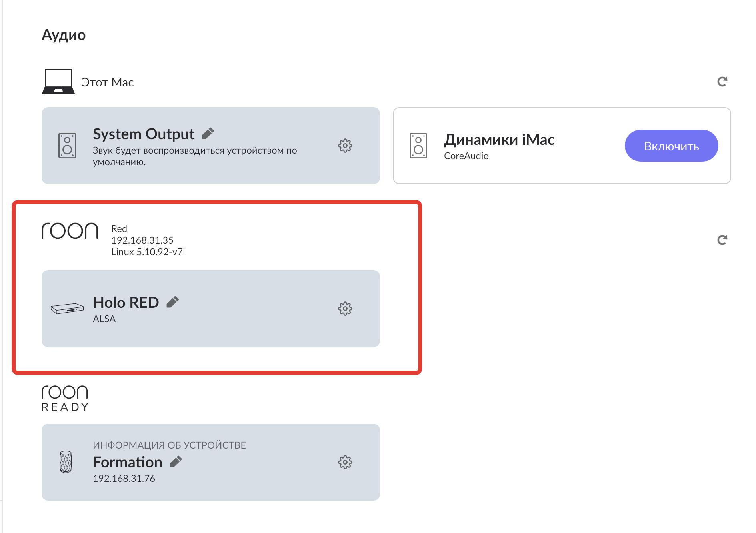Viewport: 756px width, 533px height.
Task: Click the Включить button for Динамики iMac
Action: (671, 146)
